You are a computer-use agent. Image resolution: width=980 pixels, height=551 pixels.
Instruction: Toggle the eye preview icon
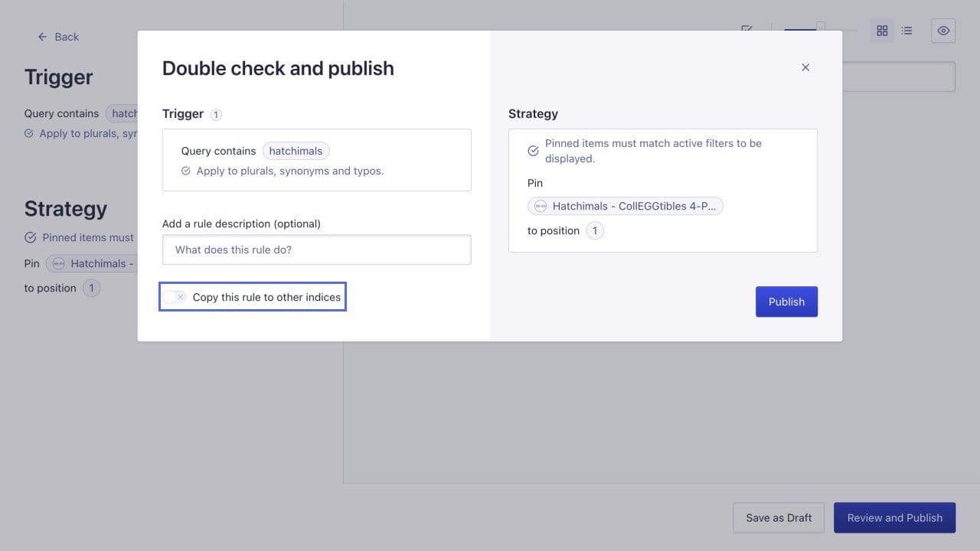click(x=943, y=31)
